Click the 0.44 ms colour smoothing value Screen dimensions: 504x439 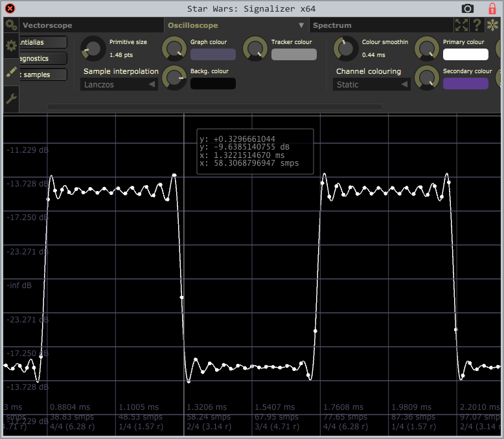tap(373, 55)
